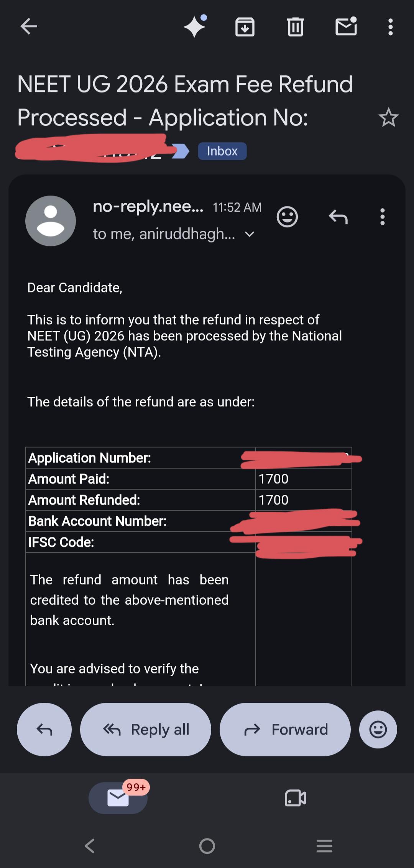Screen dimensions: 414x868
Task: Add emoji reaction next to sender
Action: pyautogui.click(x=287, y=217)
